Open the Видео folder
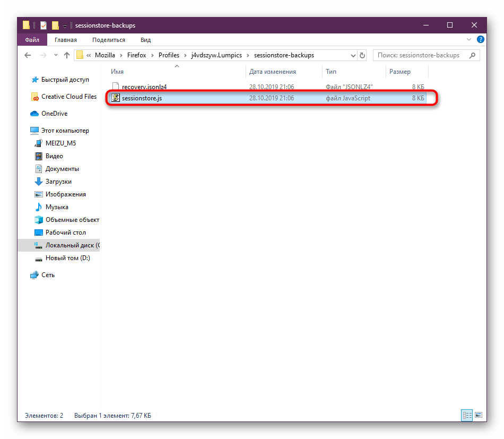Screen dimensions: 504x439 click(x=54, y=156)
